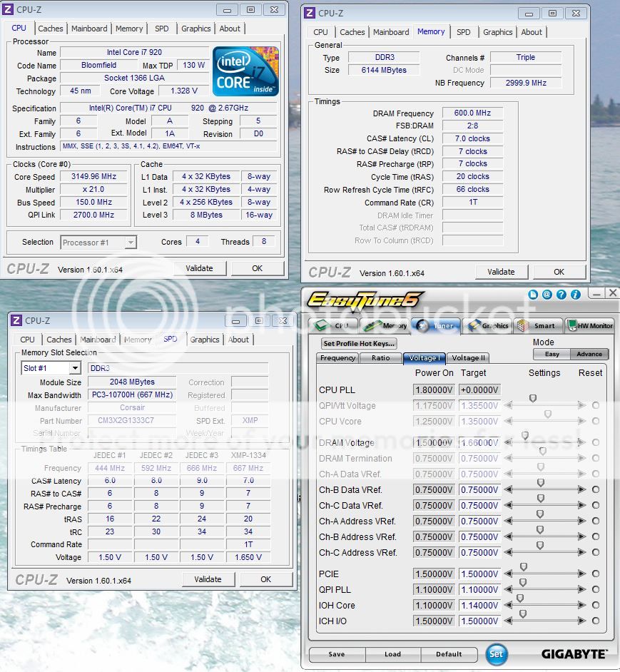The image size is (620, 672).
Task: Click the @ email icon in EasyTune6 header
Action: [x=547, y=295]
